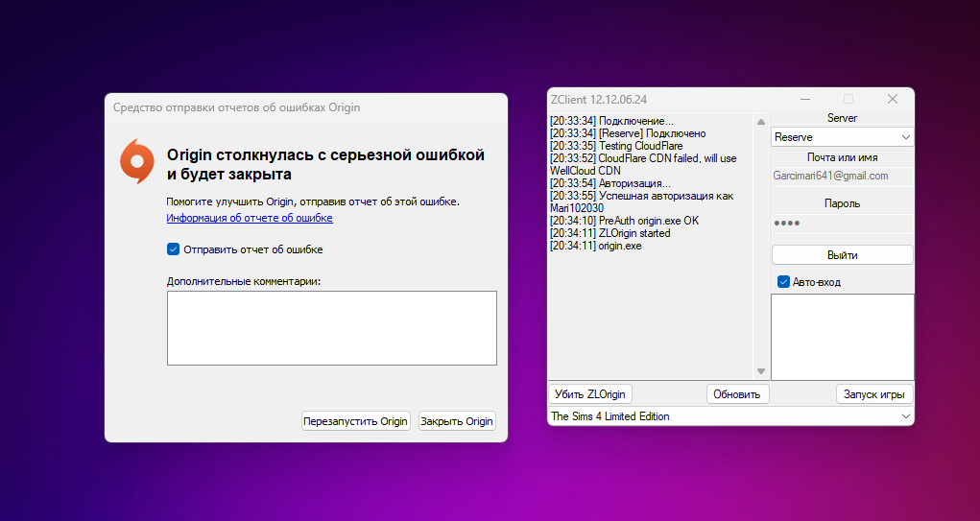Launch the game with 'Запуск игры'
Image resolution: width=980 pixels, height=521 pixels.
click(x=874, y=394)
